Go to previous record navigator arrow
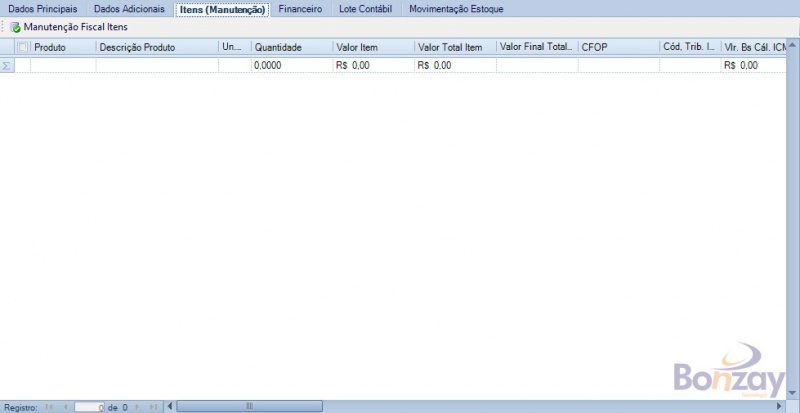800x413 pixels. pyautogui.click(x=65, y=407)
